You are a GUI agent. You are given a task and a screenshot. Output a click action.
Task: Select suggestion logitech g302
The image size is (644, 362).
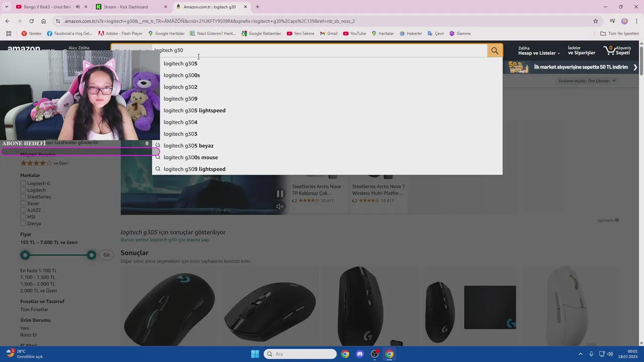coord(327,87)
